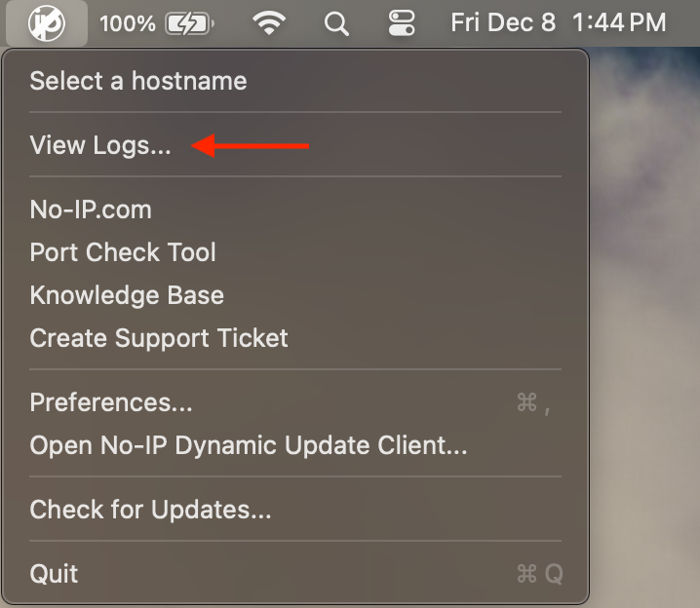The image size is (700, 608).
Task: Click the Command-comma shortcut beside Preferences
Action: pos(533,403)
